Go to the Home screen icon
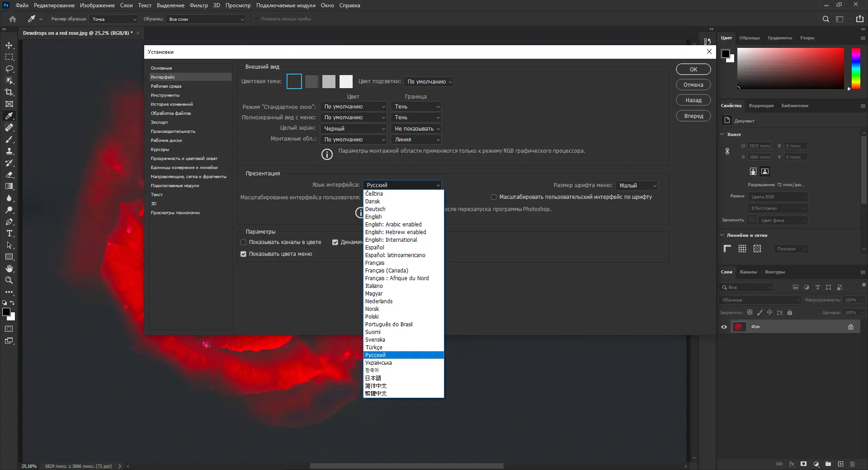The height and width of the screenshot is (470, 868). 13,19
